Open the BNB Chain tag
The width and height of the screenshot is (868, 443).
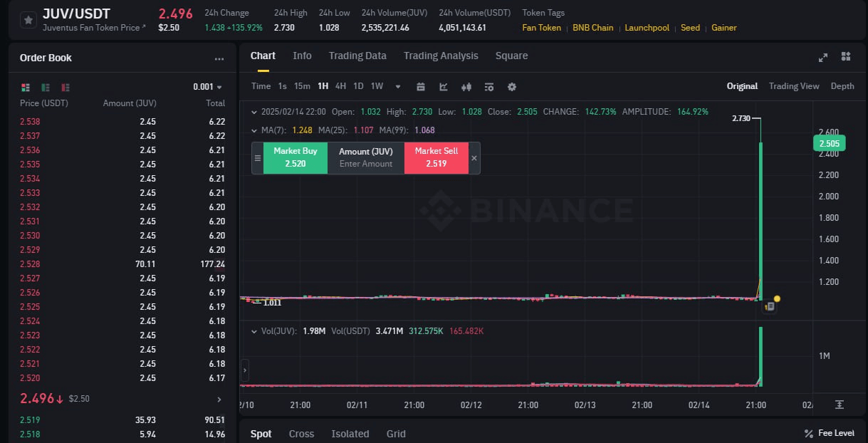point(593,28)
